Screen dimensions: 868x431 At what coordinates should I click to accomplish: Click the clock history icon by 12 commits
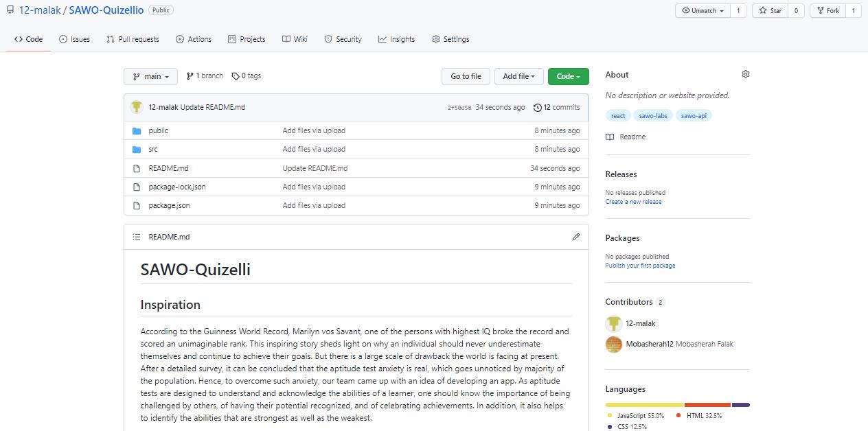tap(537, 107)
